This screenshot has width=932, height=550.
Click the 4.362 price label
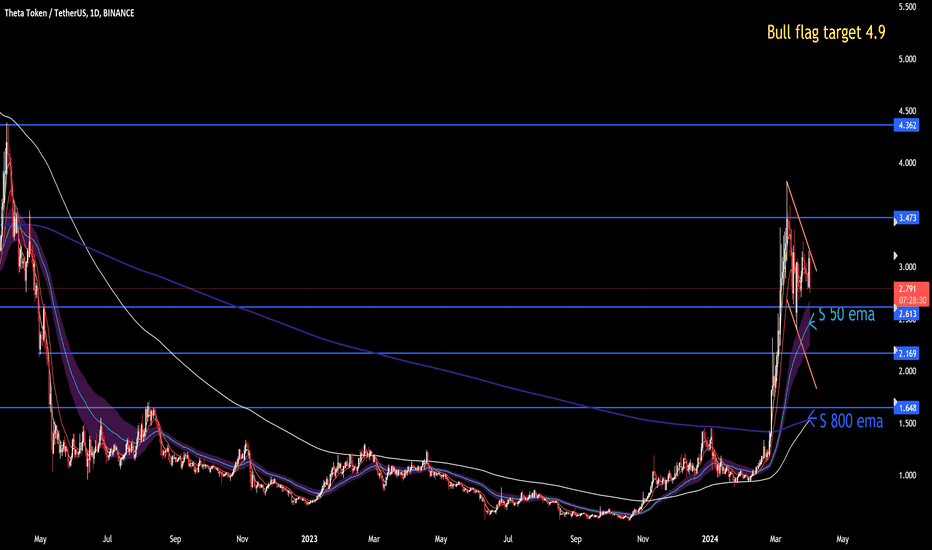click(x=907, y=125)
